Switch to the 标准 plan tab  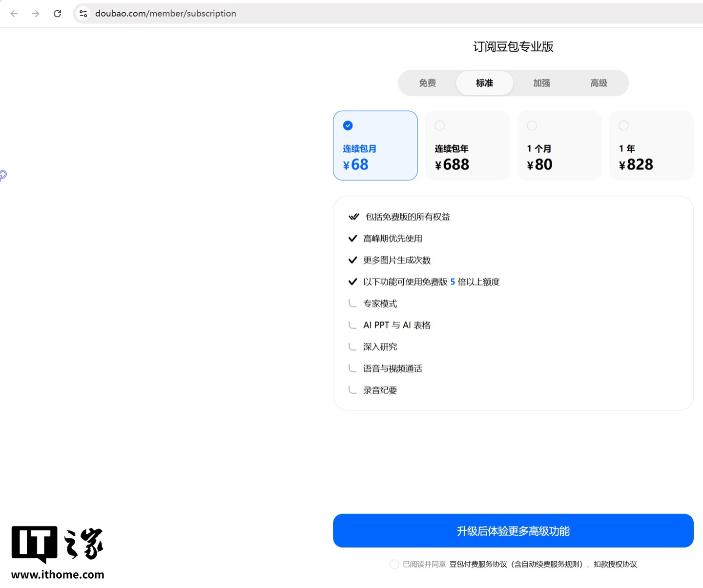click(485, 83)
